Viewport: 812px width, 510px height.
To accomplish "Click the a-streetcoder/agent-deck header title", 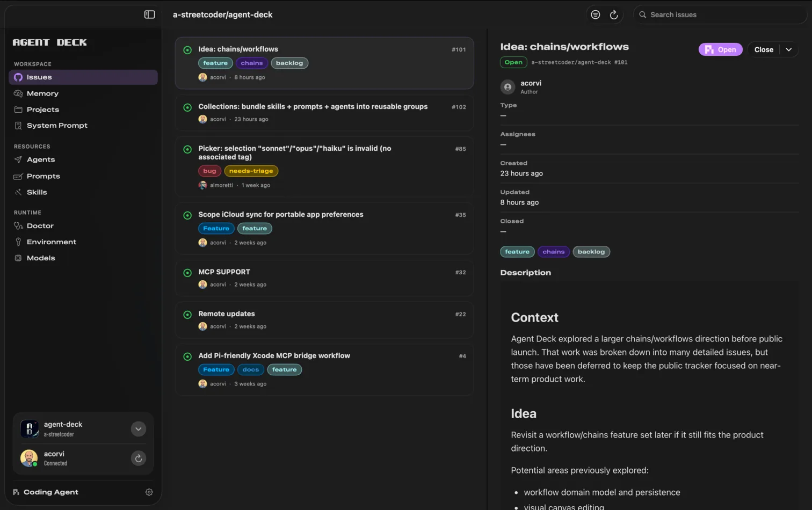I will tap(222, 14).
